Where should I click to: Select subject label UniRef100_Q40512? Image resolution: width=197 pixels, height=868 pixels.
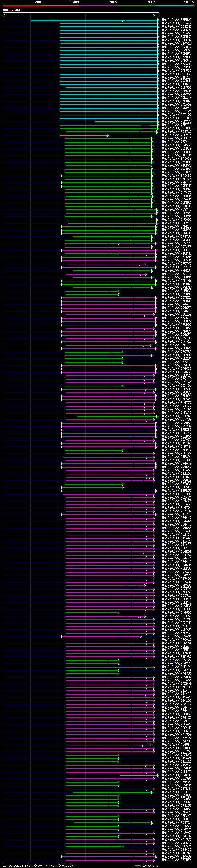coord(177,43)
